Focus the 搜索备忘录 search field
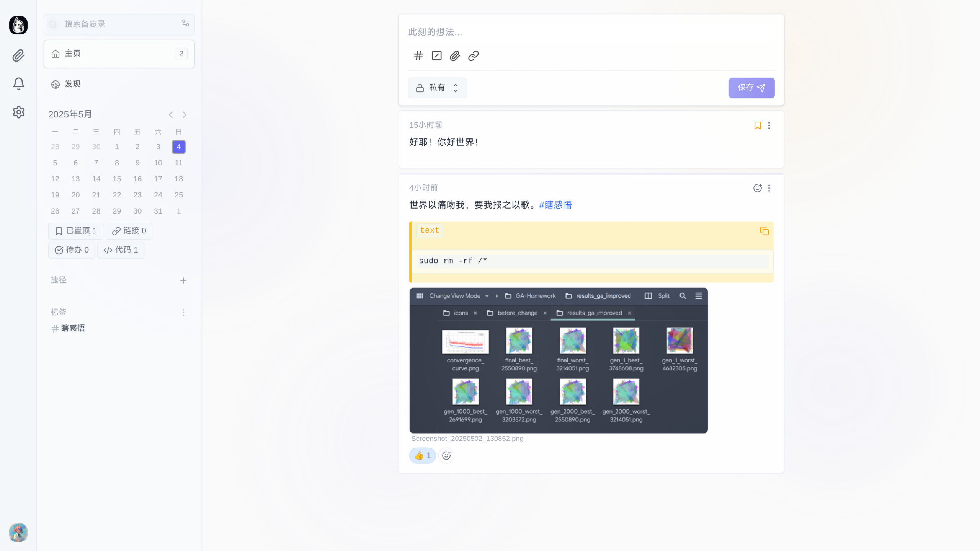980x551 pixels. tap(119, 24)
